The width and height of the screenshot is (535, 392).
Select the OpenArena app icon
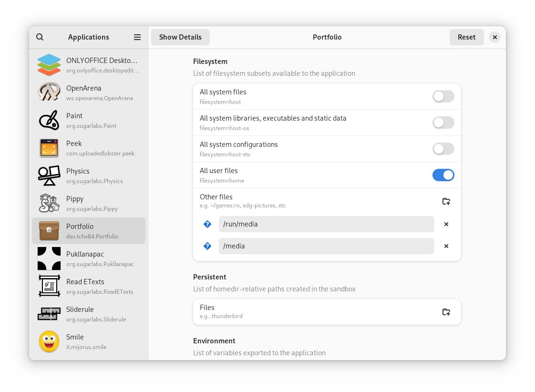click(x=49, y=93)
